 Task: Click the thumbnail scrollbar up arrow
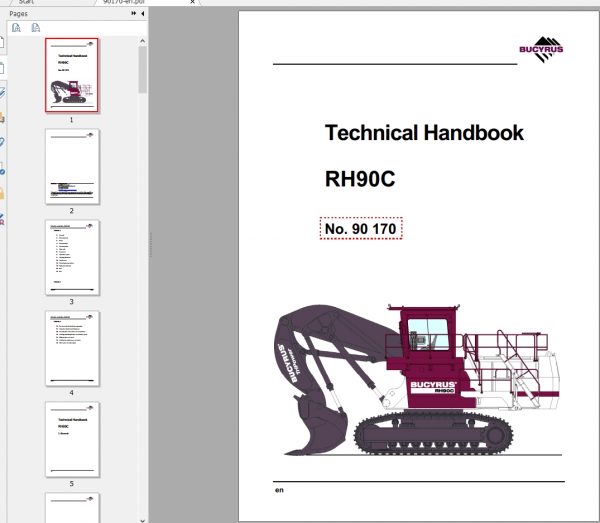coord(143,41)
